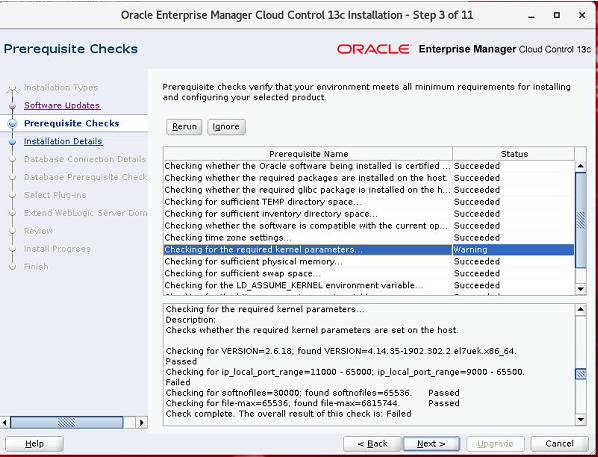Go back with the Back button
The height and width of the screenshot is (457, 598).
pos(372,444)
